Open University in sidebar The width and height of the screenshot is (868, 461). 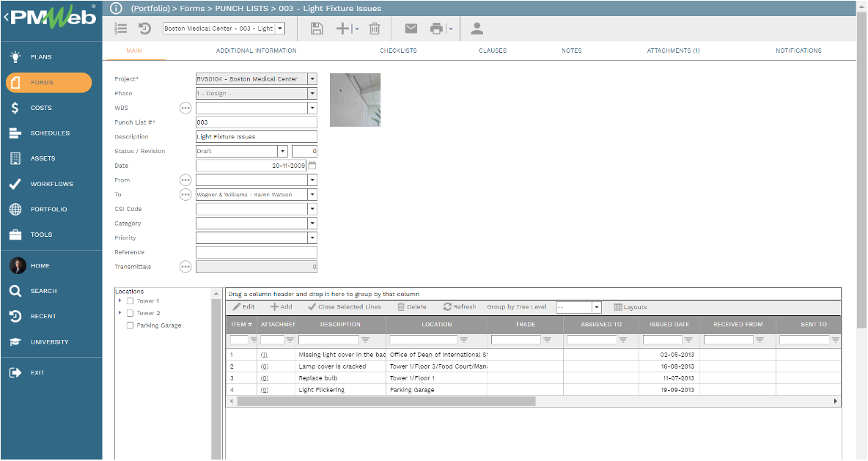(51, 342)
